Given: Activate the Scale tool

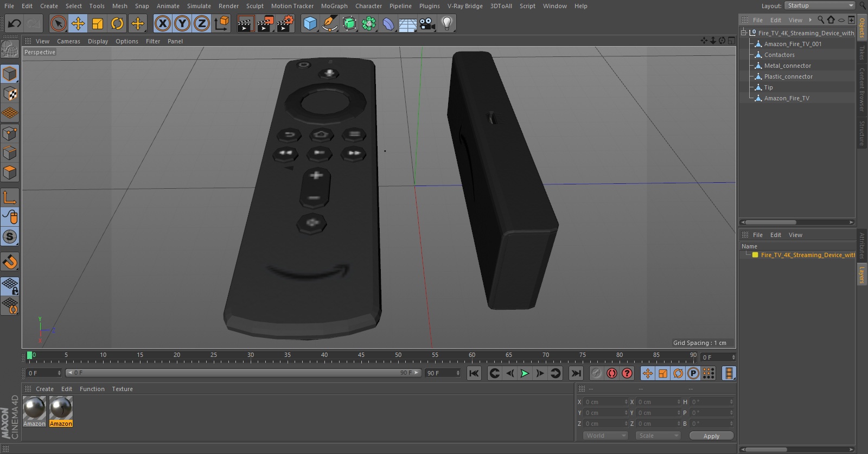Looking at the screenshot, I should 98,23.
